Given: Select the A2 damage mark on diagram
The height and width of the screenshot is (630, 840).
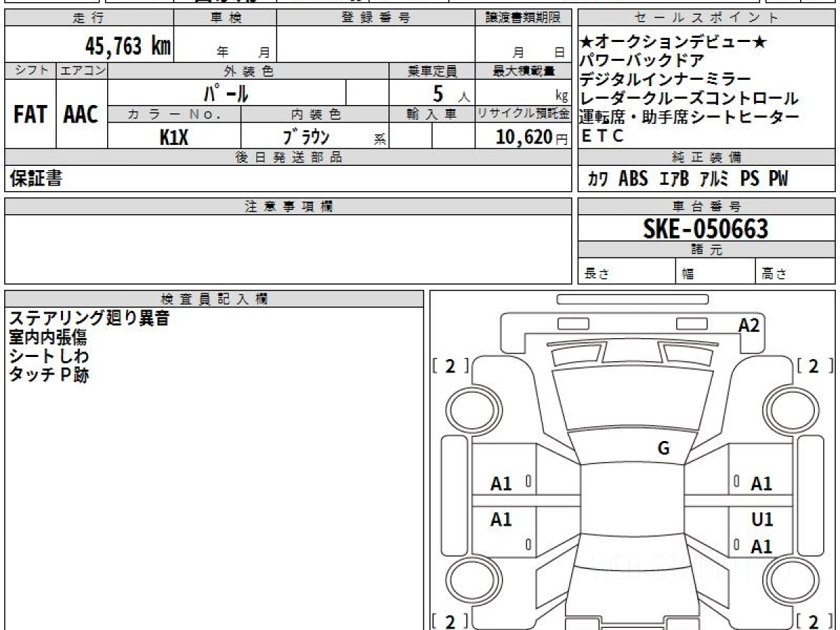Looking at the screenshot, I should point(749,325).
